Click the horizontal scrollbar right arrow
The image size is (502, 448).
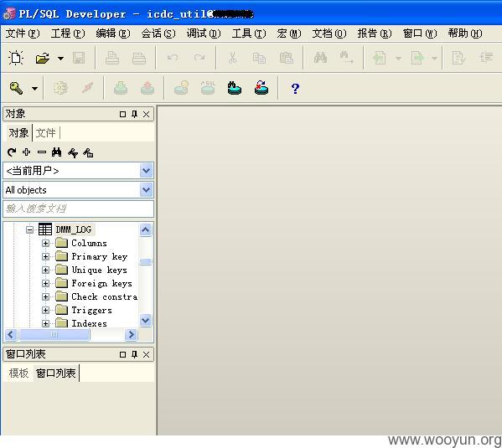point(131,335)
